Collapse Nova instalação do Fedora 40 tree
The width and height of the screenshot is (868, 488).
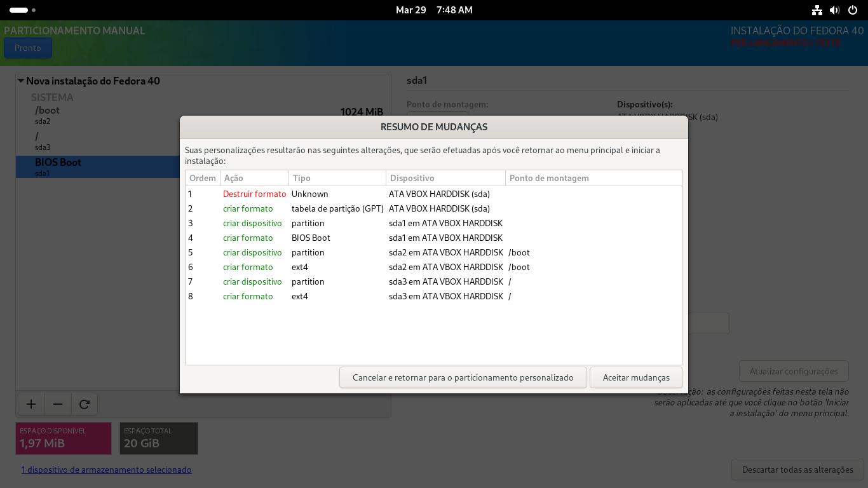21,81
